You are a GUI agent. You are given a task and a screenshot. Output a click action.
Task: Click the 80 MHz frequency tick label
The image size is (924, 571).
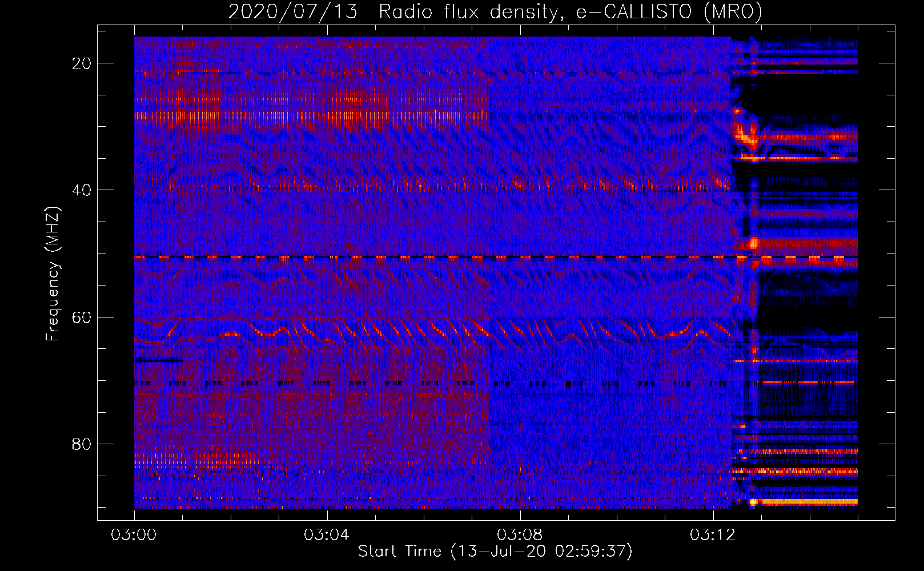click(82, 444)
